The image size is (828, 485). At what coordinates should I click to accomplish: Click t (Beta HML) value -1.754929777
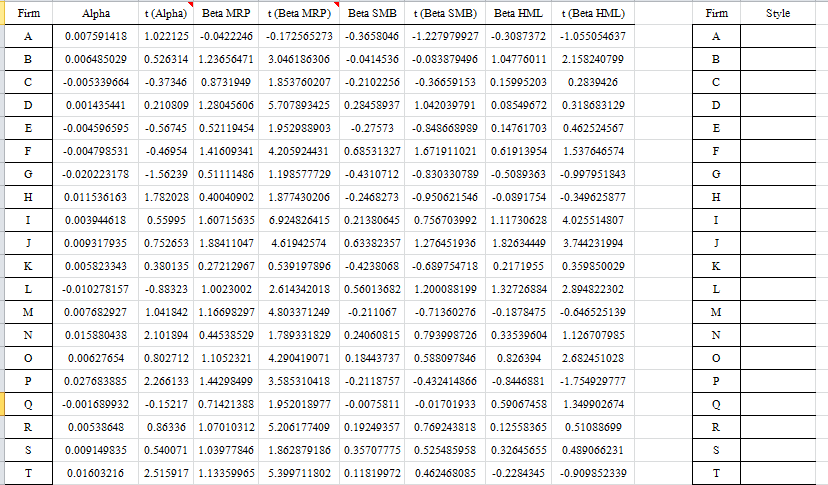pos(593,381)
